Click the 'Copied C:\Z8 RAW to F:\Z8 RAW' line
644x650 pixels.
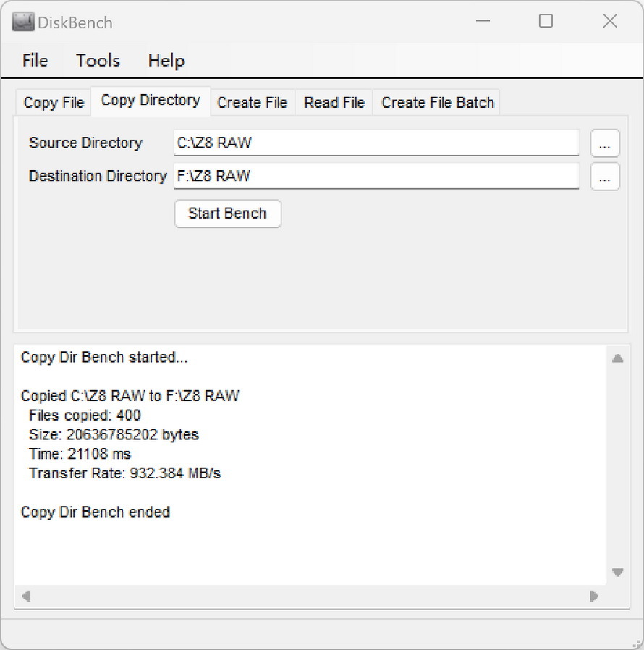click(x=130, y=396)
